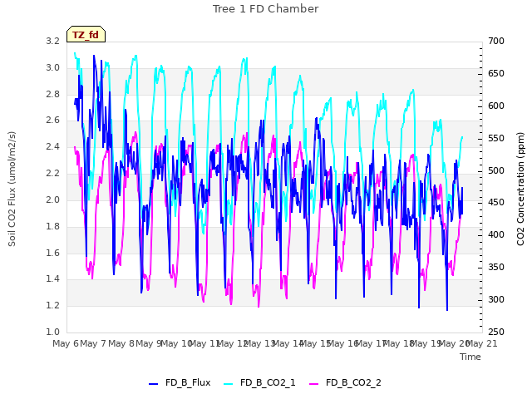Image resolution: width=532 pixels, height=399 pixels.
Task: Click the 300 right axis tick label
Action: tap(496, 299)
